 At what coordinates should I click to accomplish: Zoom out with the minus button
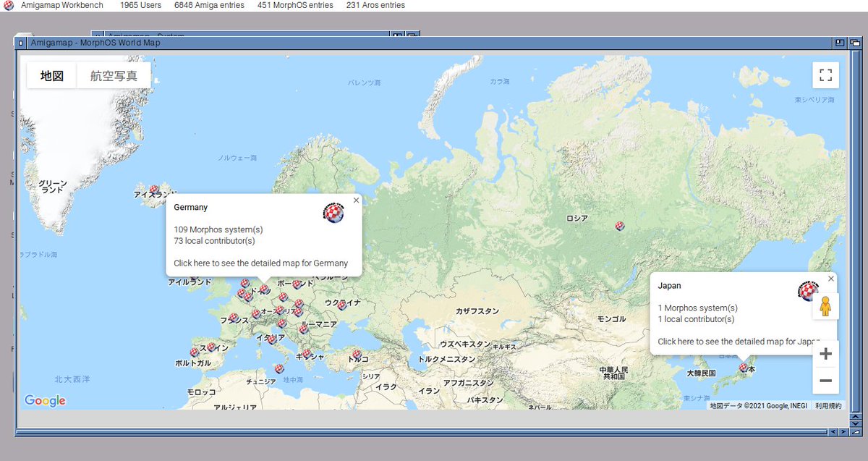[825, 381]
